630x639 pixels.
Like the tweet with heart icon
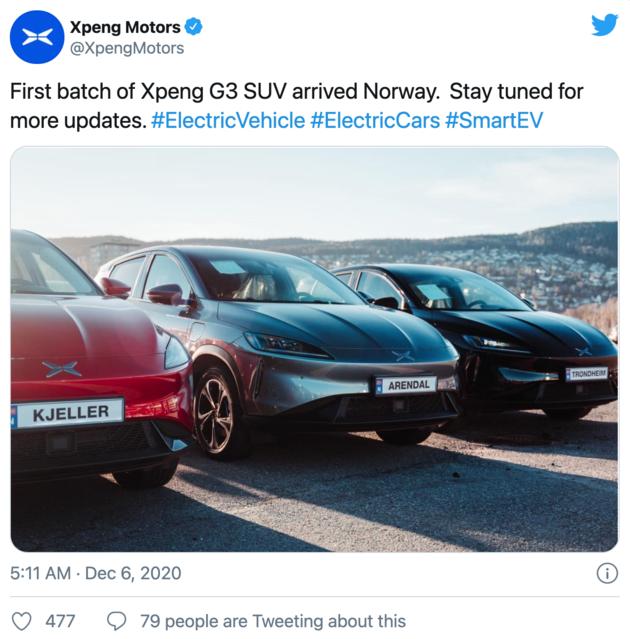point(21,621)
